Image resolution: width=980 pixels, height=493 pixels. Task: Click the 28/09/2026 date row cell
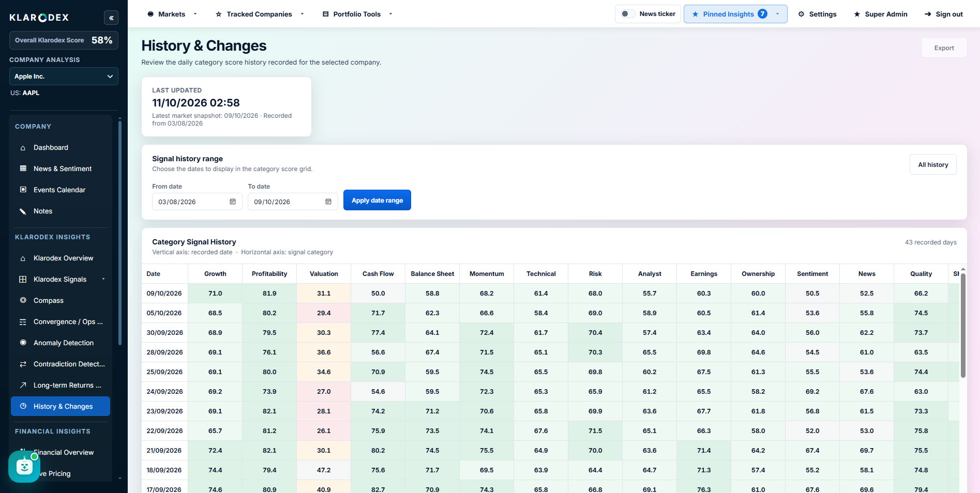[x=165, y=352]
